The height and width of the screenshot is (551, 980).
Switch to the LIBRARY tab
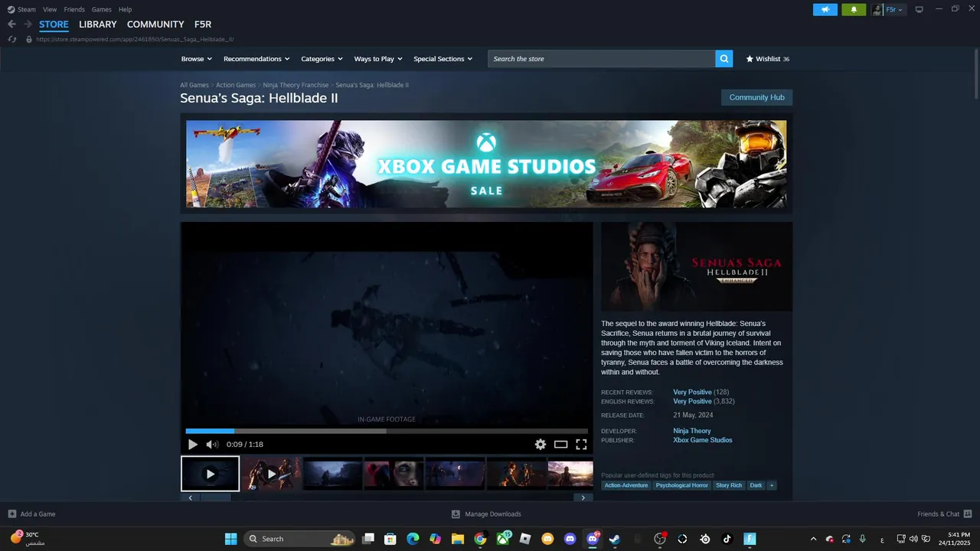[x=98, y=24]
